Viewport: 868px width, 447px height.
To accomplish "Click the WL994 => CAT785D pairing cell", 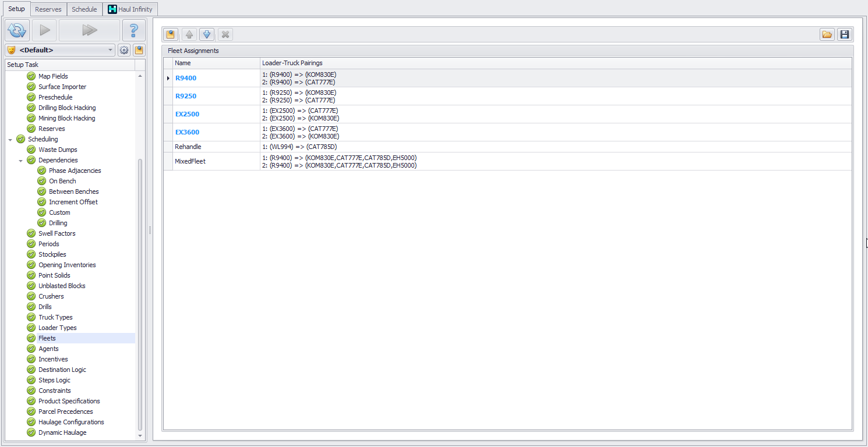I will (556, 147).
